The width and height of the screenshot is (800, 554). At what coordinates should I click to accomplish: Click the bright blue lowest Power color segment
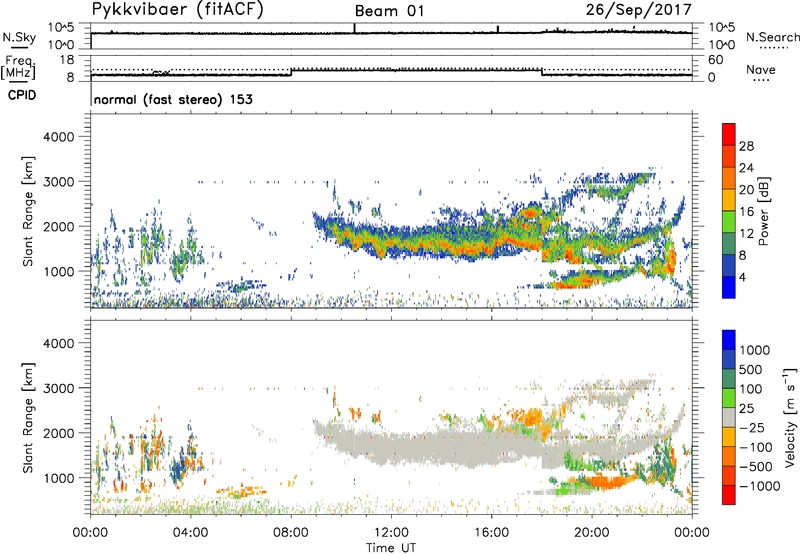point(729,287)
